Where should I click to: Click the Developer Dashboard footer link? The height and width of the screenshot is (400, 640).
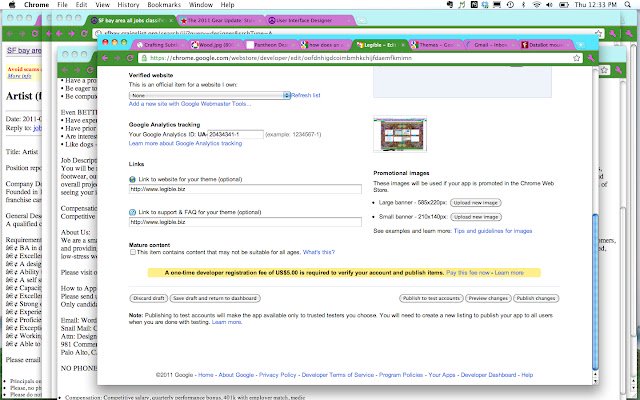(488, 375)
